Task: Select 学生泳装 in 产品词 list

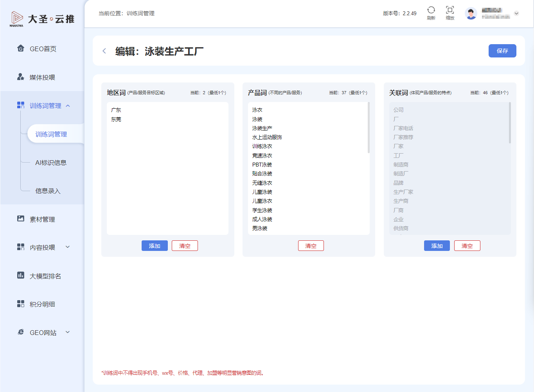Action: pyautogui.click(x=262, y=210)
